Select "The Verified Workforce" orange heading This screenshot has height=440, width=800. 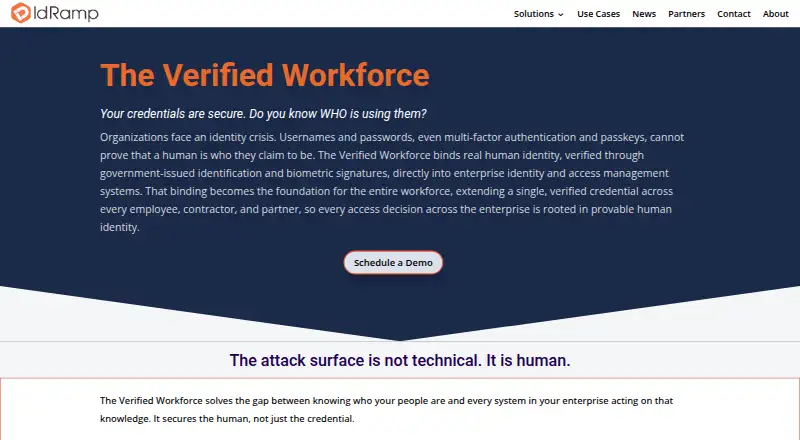coord(265,75)
